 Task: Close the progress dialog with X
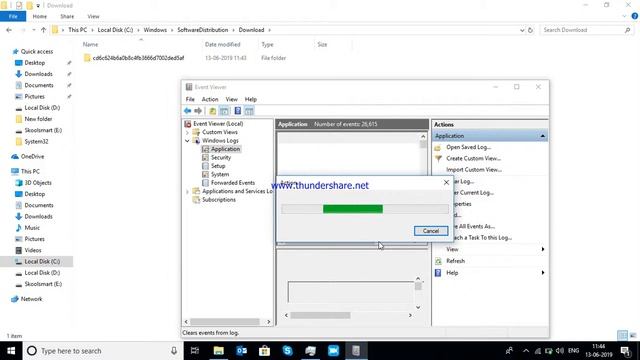pyautogui.click(x=446, y=182)
